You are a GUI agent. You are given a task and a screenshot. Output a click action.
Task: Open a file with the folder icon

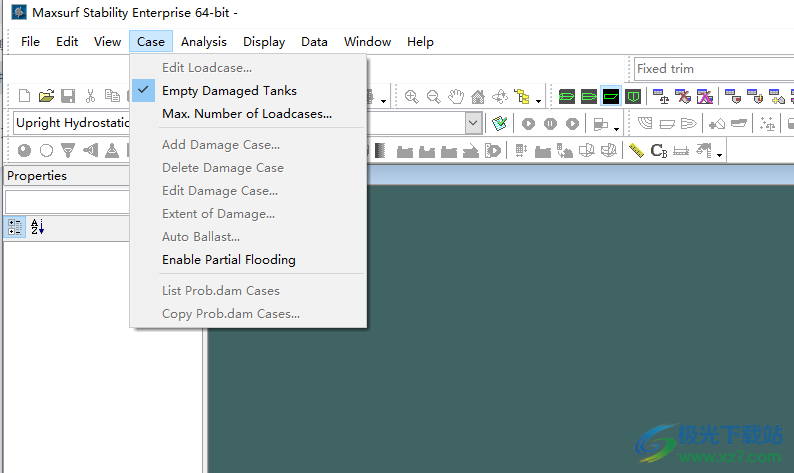coord(46,96)
